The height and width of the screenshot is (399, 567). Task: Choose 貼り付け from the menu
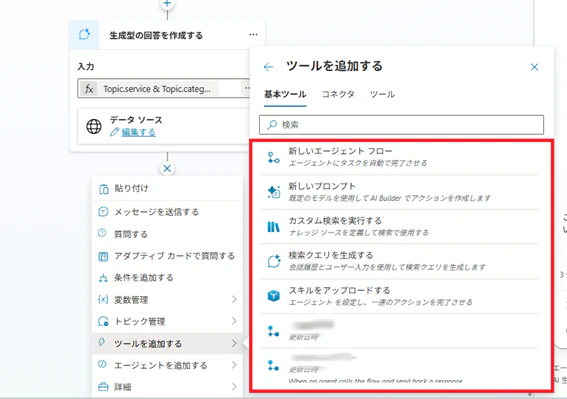[167, 188]
